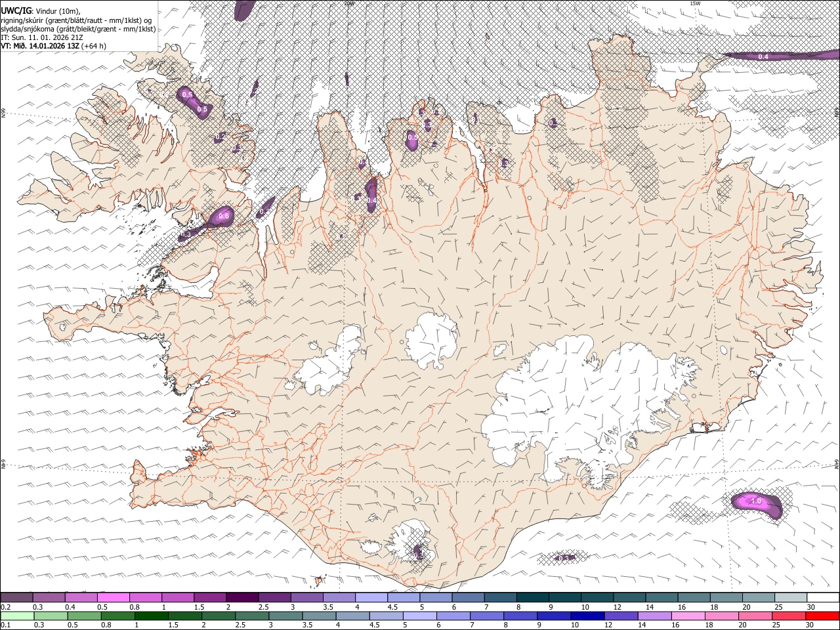Viewport: 840px width, 630px height.
Task: Click the '30' label ending the lower scale
Action: (810, 625)
